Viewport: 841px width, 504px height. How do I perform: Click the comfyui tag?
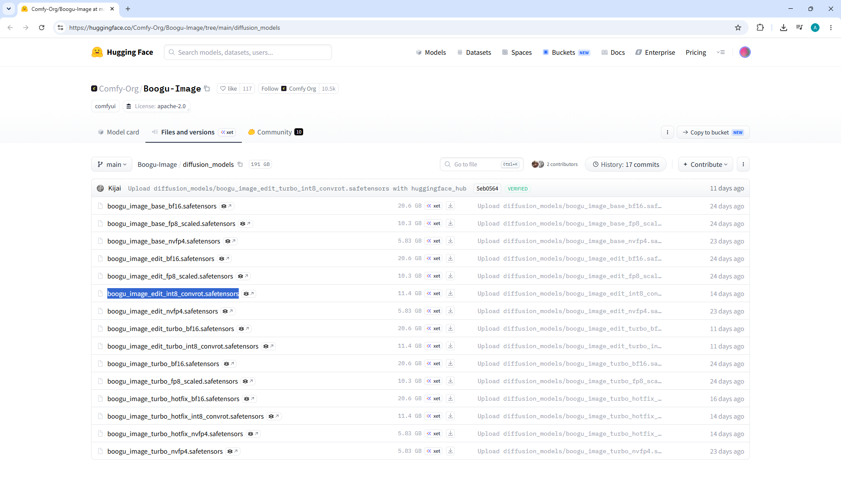pos(105,106)
